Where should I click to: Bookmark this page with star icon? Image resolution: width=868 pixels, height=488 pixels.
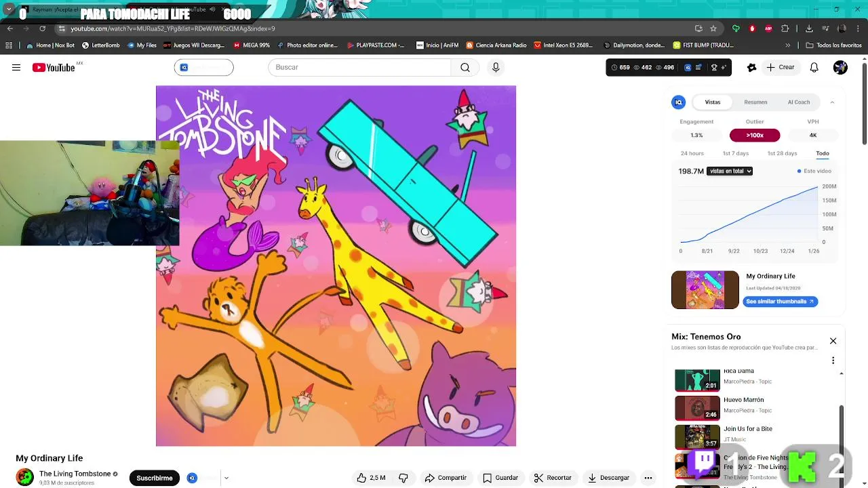[x=713, y=28]
